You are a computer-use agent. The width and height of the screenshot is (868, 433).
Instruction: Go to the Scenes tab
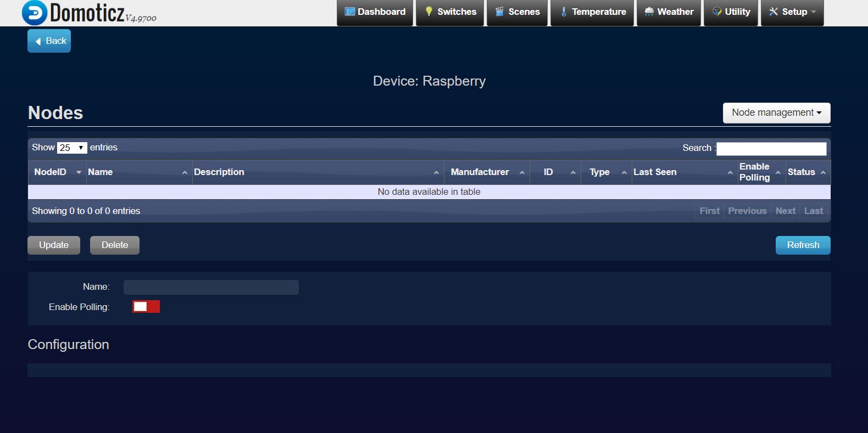click(517, 12)
